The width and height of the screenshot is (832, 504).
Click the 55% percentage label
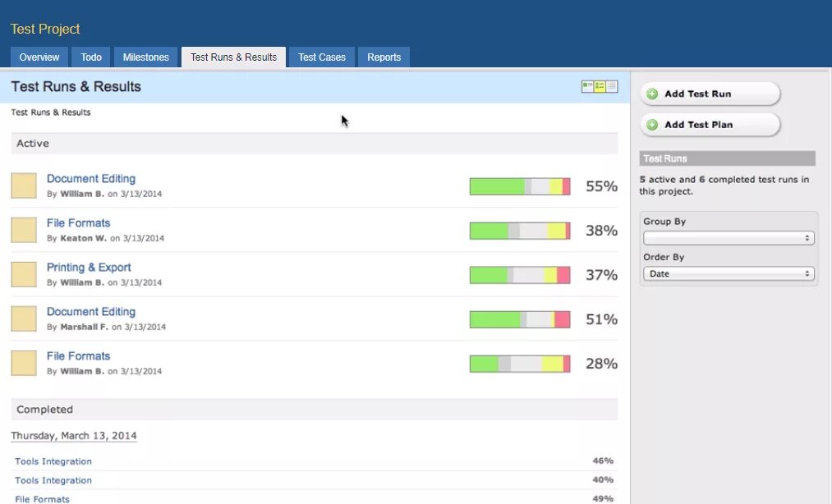(601, 186)
